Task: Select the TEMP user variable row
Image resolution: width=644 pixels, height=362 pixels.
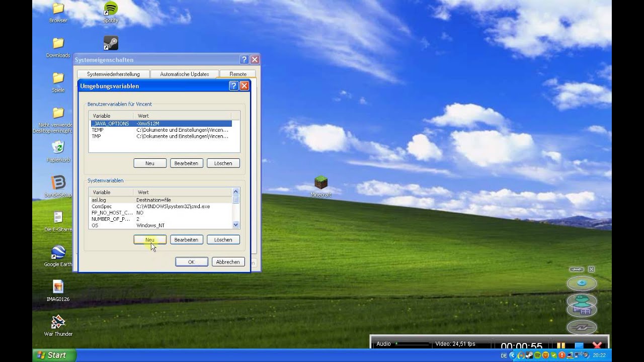Action: (x=161, y=130)
